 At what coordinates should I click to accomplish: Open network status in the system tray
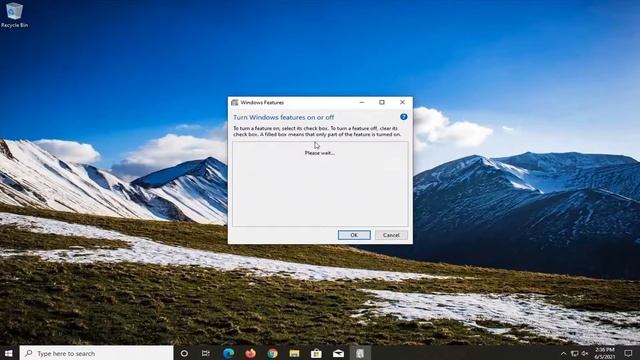574,353
